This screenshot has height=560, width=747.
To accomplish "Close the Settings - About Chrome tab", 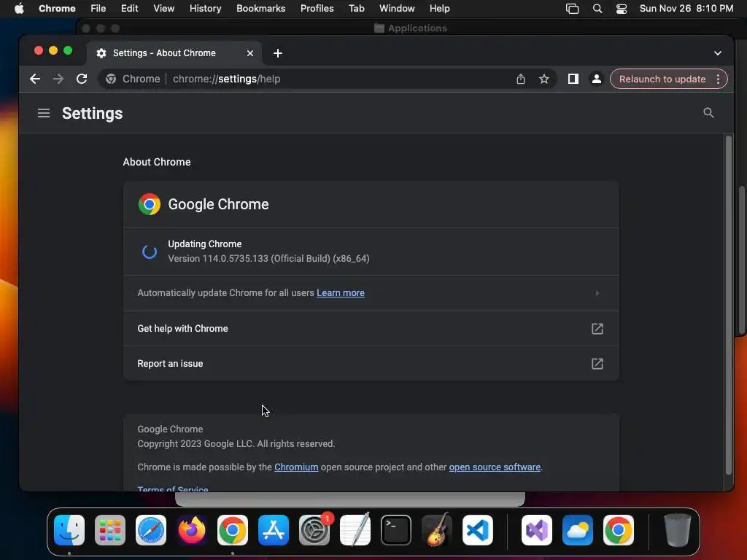I will 250,53.
